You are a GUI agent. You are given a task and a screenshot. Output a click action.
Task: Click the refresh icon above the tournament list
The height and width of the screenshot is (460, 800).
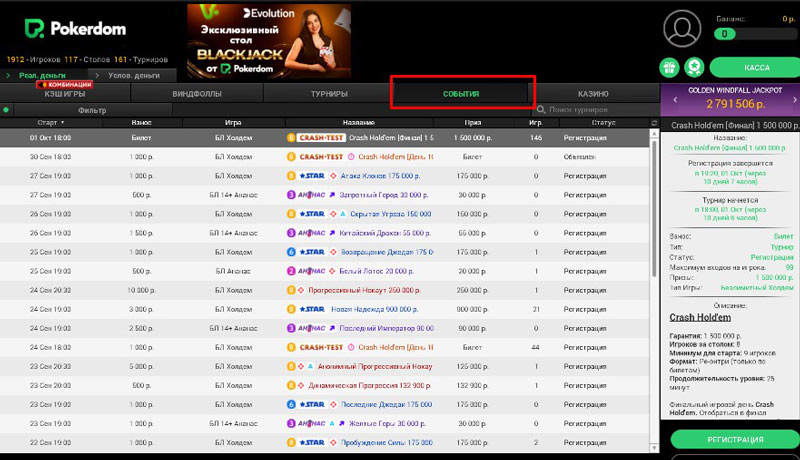click(x=654, y=123)
